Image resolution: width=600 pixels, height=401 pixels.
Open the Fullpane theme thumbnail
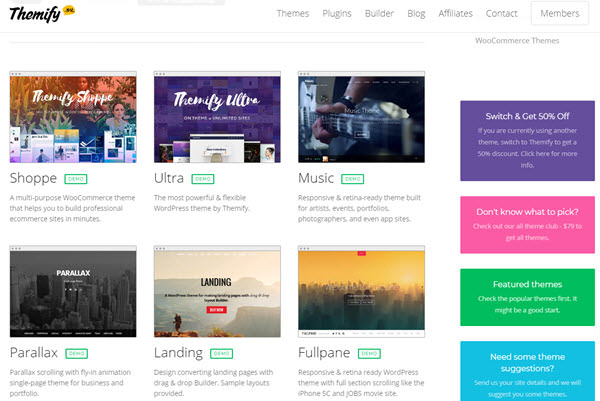pos(361,292)
